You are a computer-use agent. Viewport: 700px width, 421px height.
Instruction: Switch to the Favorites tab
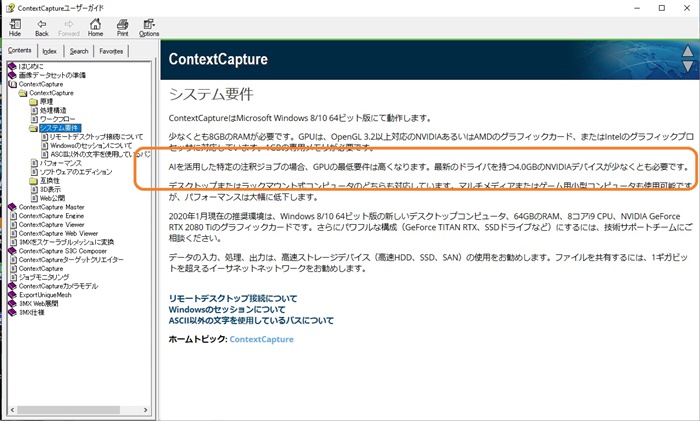pyautogui.click(x=111, y=51)
